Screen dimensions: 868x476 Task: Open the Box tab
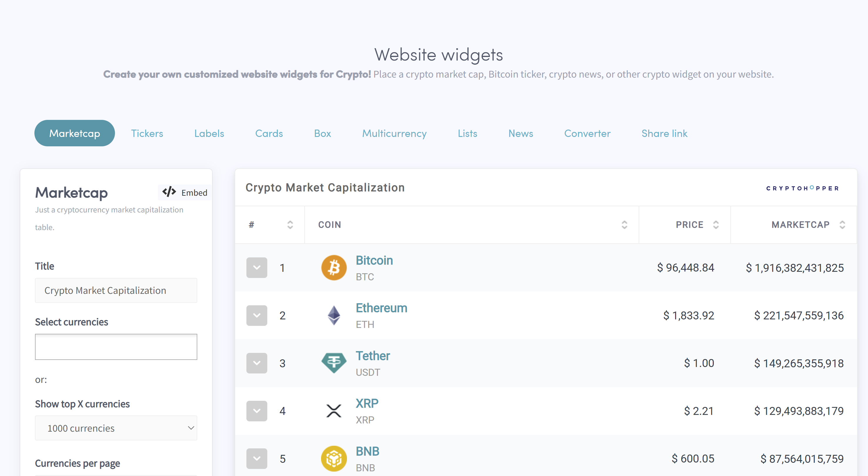[323, 133]
